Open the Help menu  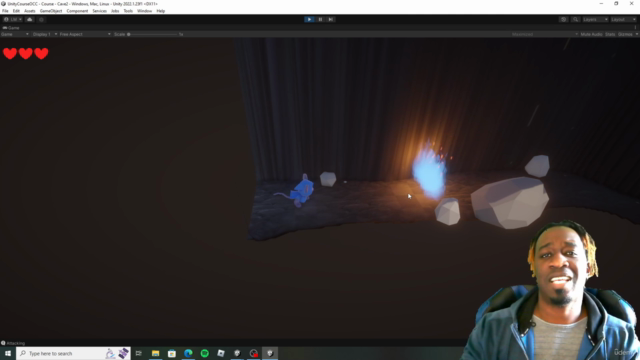(161, 11)
